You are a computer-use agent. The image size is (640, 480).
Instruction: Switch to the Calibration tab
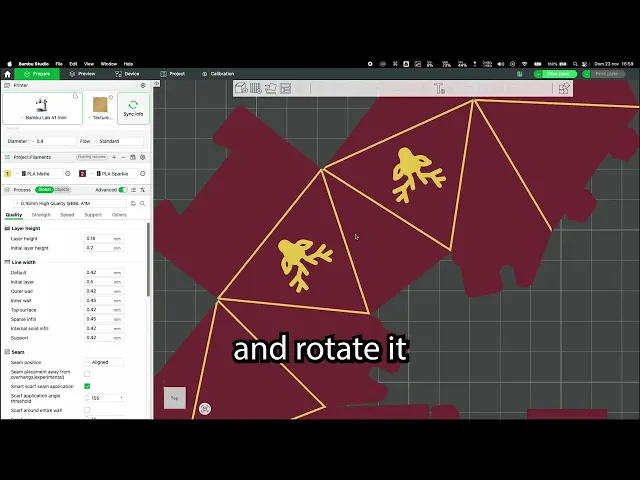pos(218,74)
